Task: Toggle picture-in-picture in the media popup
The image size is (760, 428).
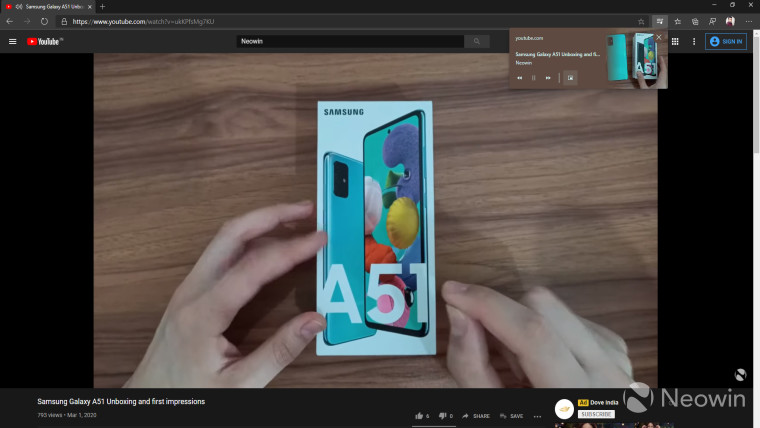Action: [x=570, y=77]
